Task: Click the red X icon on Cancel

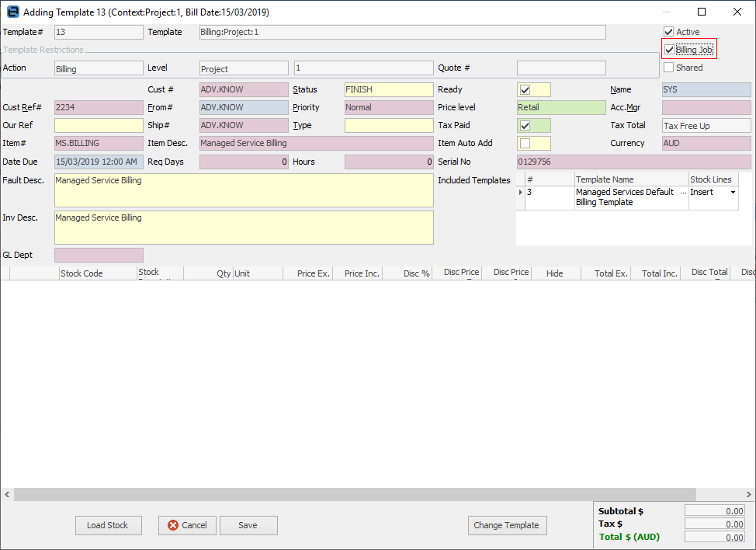Action: (x=173, y=525)
